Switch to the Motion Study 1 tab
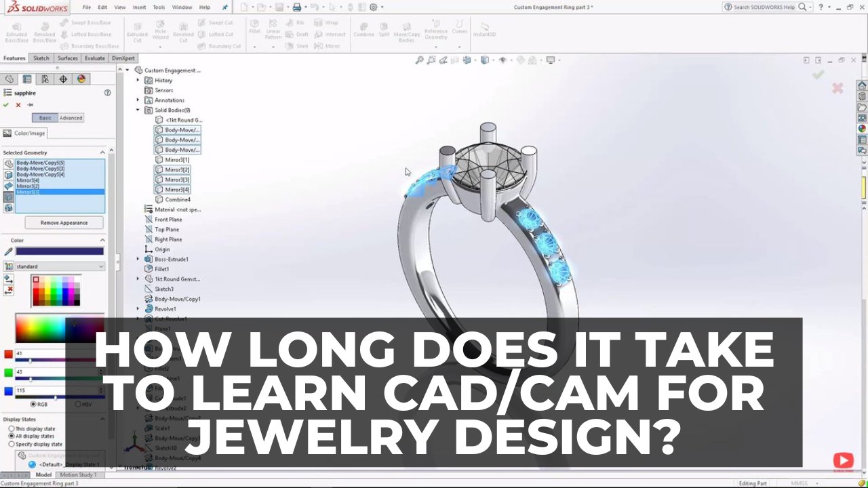Viewport: 868px width, 488px height. tap(78, 475)
